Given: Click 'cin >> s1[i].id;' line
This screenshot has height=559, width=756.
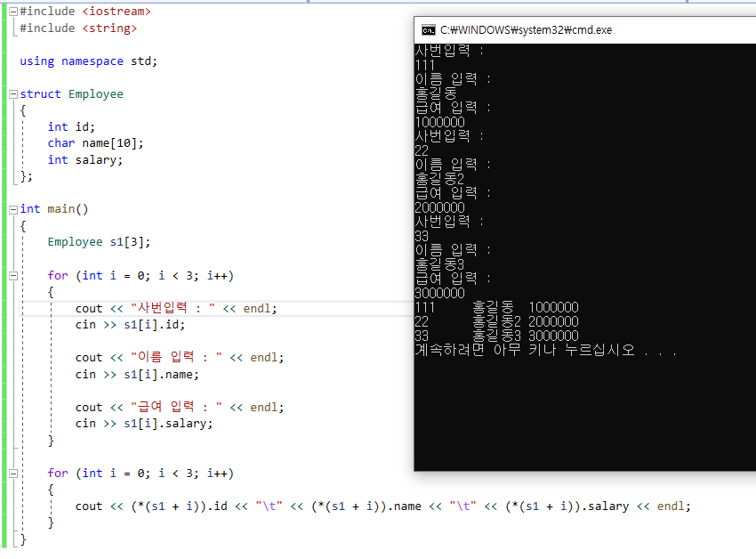Looking at the screenshot, I should (x=130, y=325).
